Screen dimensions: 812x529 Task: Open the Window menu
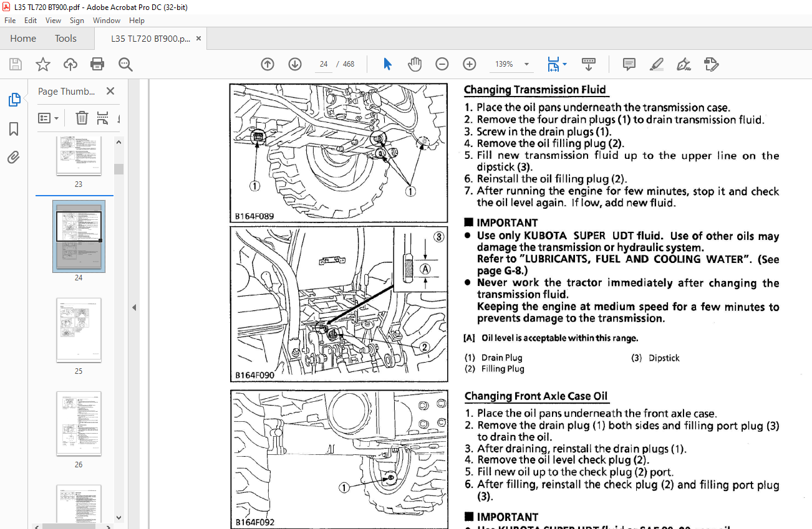click(x=107, y=21)
